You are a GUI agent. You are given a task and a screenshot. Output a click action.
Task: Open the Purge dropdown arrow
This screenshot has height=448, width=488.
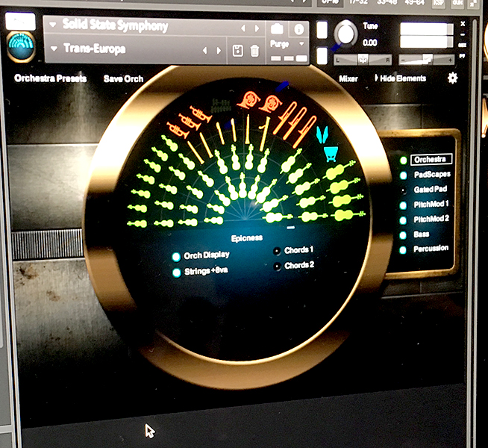coord(301,44)
